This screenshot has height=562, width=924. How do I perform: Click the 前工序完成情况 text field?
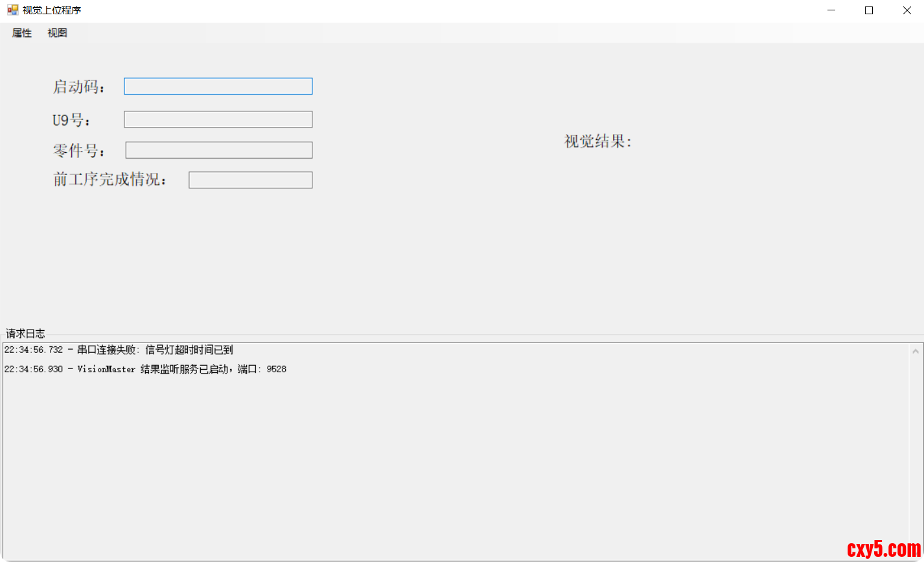click(x=250, y=180)
